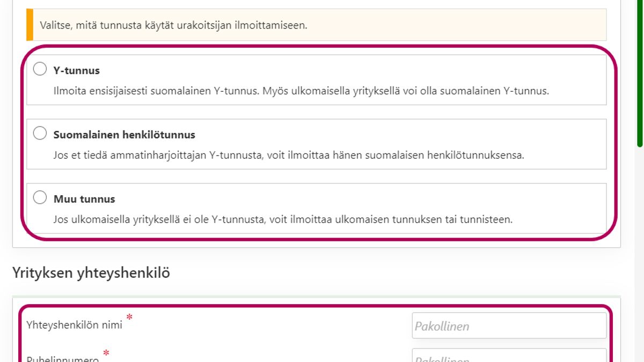Click the Yhteyshenkilön nimi field label
This screenshot has height=362, width=644.
[74, 324]
